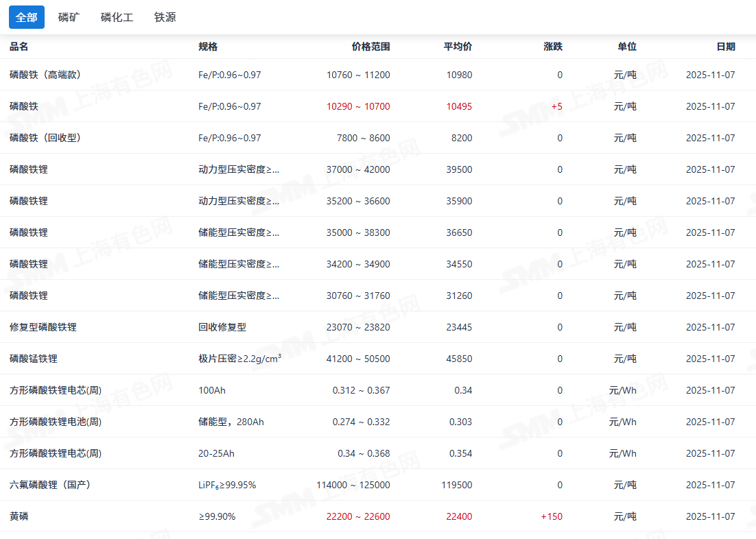Click the +150 change value for 黄磷
This screenshot has height=539, width=756.
(x=552, y=516)
